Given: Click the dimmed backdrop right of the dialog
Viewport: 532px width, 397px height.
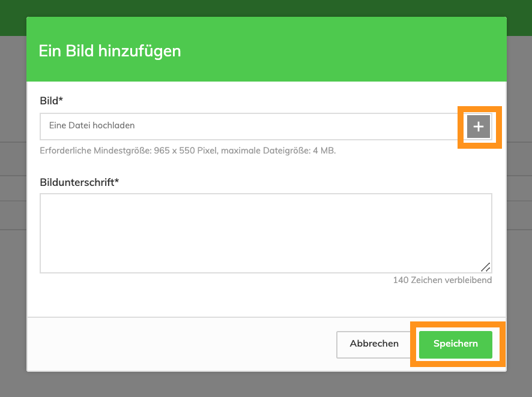Looking at the screenshot, I should tap(519, 240).
